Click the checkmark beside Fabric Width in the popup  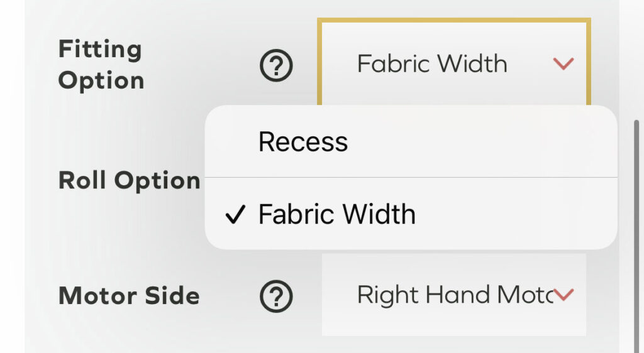click(x=235, y=216)
